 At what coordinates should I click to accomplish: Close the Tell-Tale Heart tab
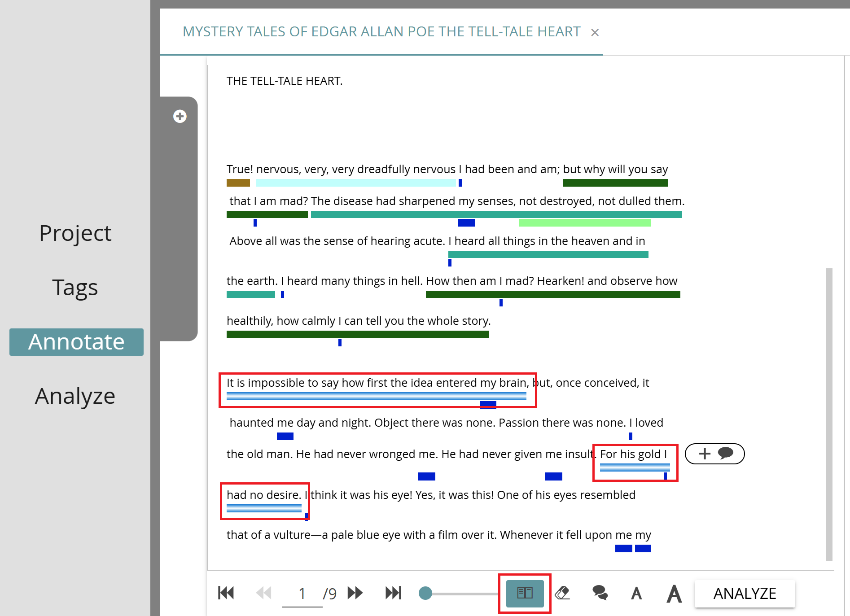(x=595, y=32)
